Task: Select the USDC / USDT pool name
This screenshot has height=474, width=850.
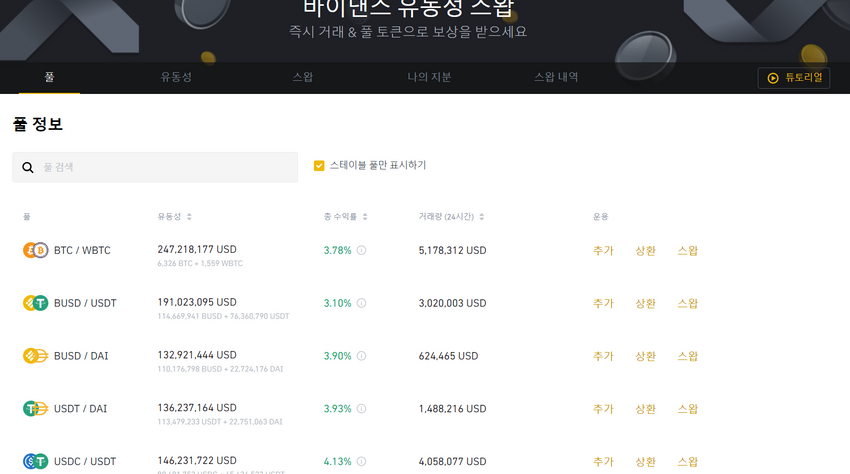Action: (85, 462)
